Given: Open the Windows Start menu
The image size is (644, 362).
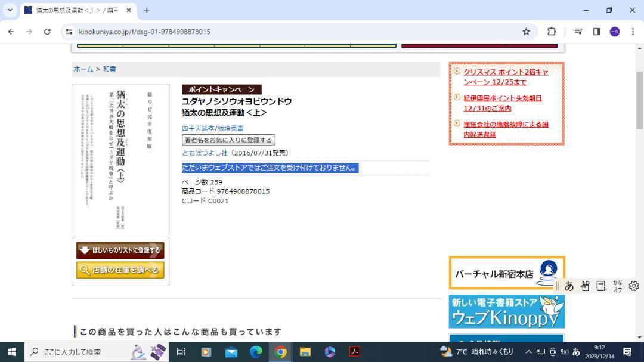Looking at the screenshot, I should click(12, 352).
